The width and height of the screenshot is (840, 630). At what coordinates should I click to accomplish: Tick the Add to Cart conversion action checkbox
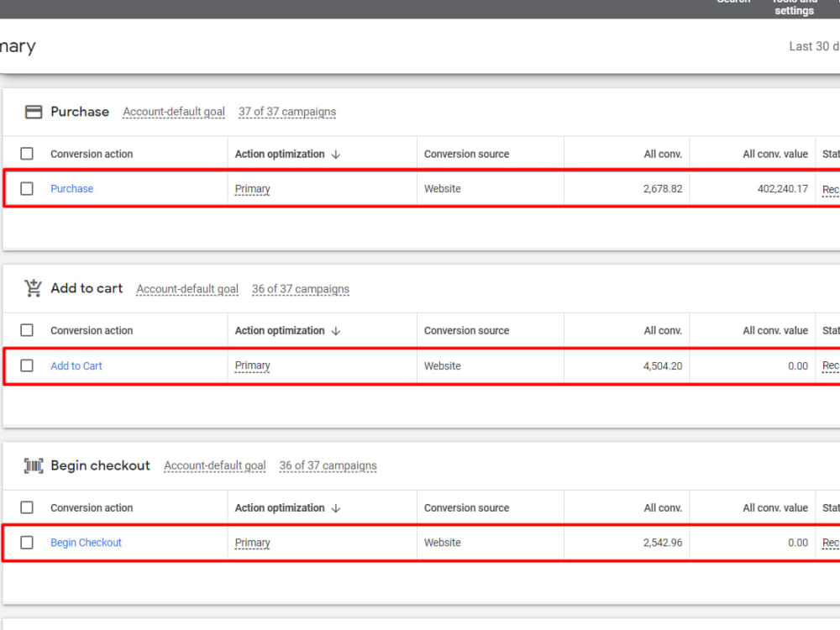(27, 365)
